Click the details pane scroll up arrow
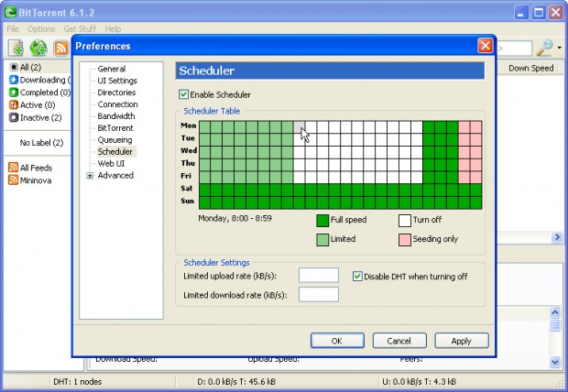This screenshot has height=392, width=568. coord(555,312)
